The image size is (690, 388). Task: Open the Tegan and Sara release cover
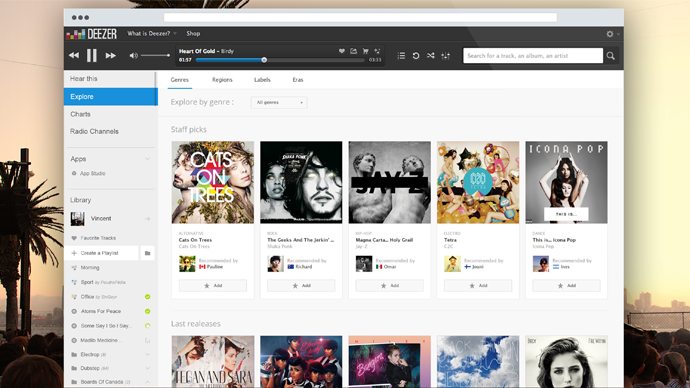(213, 362)
